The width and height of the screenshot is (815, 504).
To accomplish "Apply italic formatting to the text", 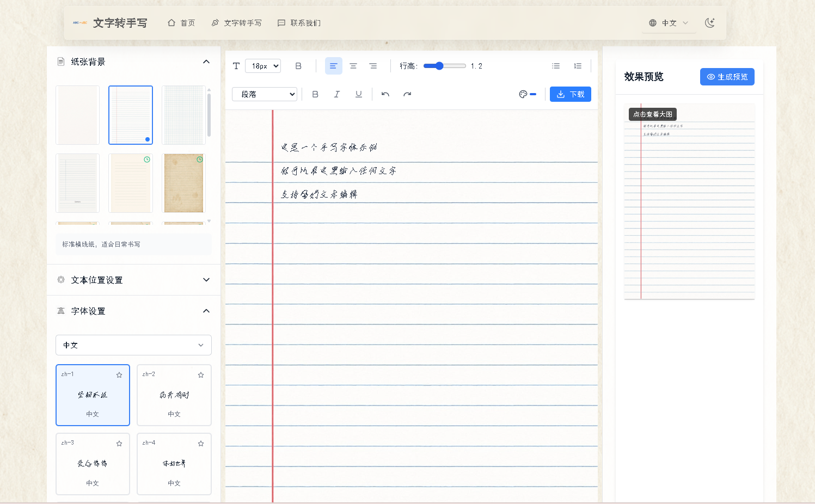I will pyautogui.click(x=337, y=94).
